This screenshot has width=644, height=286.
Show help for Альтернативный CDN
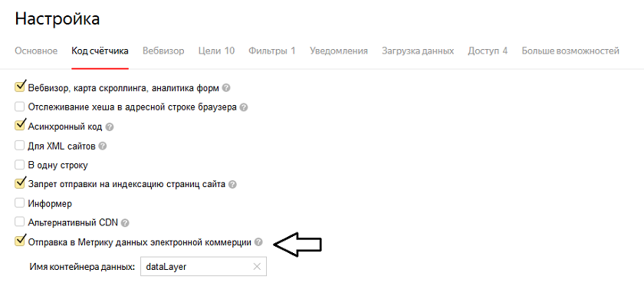(x=125, y=223)
